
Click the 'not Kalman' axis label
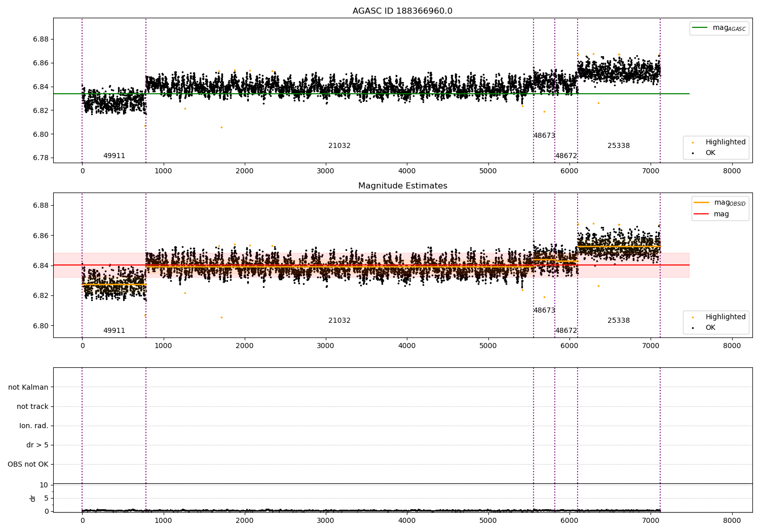pyautogui.click(x=28, y=388)
